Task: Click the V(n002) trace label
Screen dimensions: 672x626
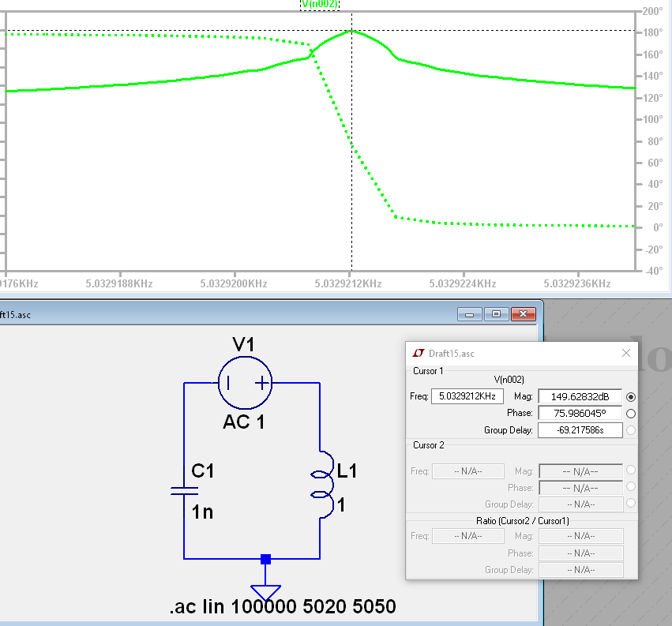Action: (x=320, y=4)
